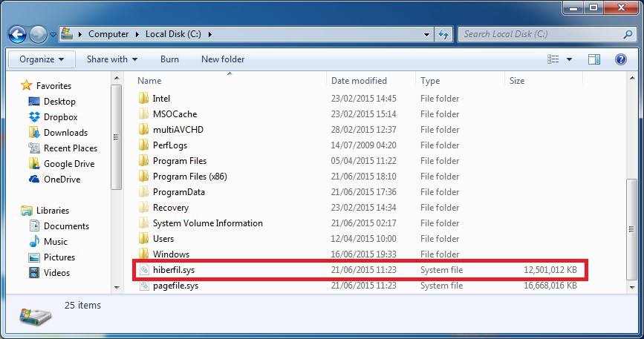Expand the address bar history dropdown
This screenshot has height=339, width=644.
click(x=426, y=34)
